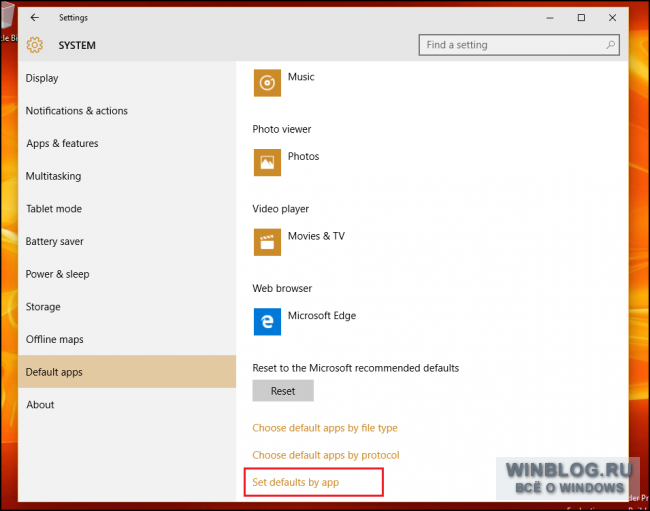Open Choose default apps by file type
The height and width of the screenshot is (511, 650).
[325, 428]
